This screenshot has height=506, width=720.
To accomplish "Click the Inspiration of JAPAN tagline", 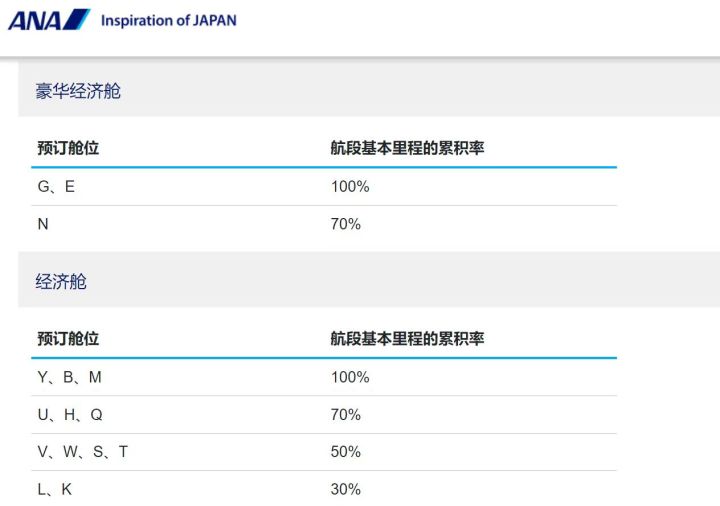I will coord(169,21).
